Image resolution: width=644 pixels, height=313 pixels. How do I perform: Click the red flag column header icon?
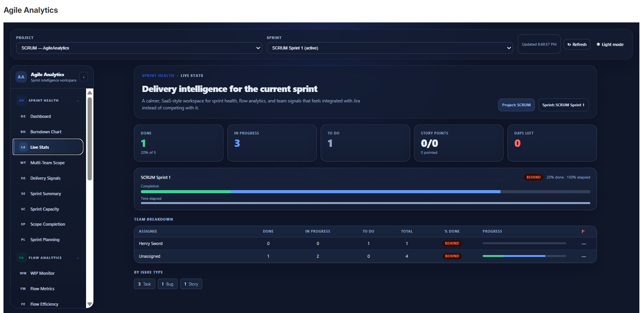tap(583, 231)
